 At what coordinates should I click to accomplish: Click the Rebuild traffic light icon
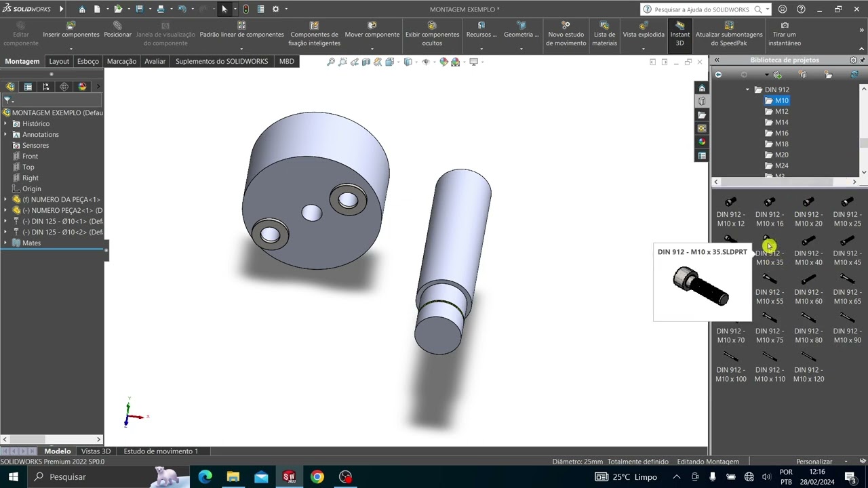click(x=245, y=9)
